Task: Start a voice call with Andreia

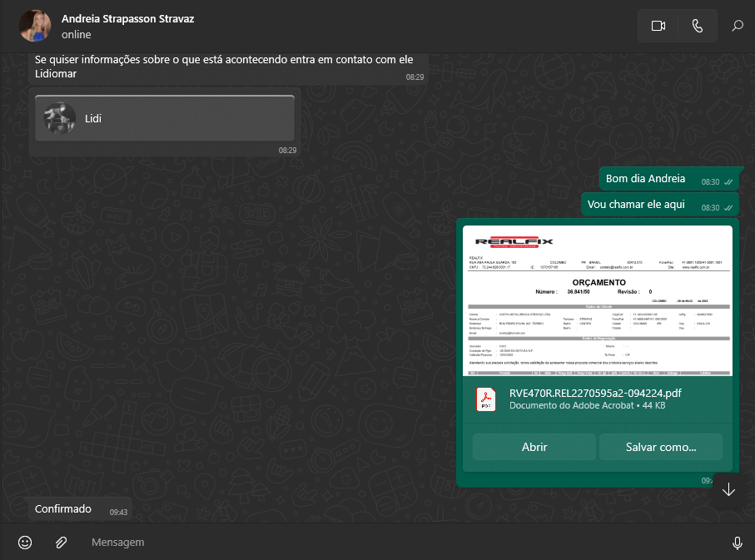Action: (697, 26)
